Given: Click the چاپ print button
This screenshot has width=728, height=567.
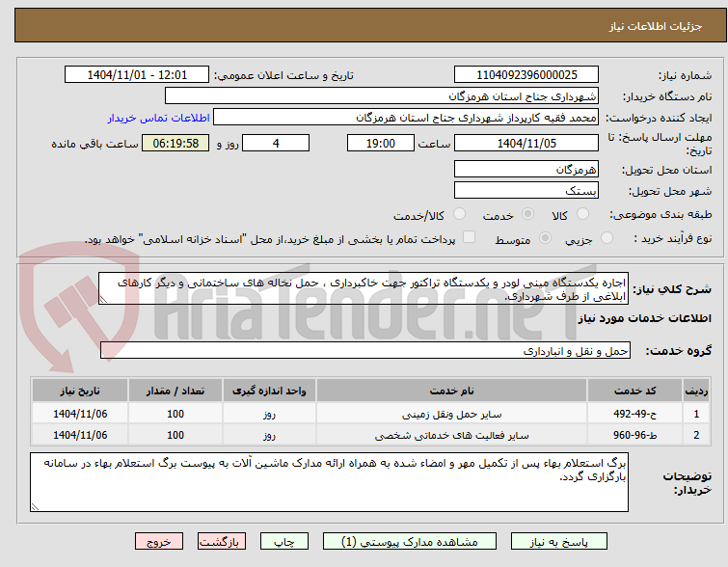Looking at the screenshot, I should click(x=284, y=542).
